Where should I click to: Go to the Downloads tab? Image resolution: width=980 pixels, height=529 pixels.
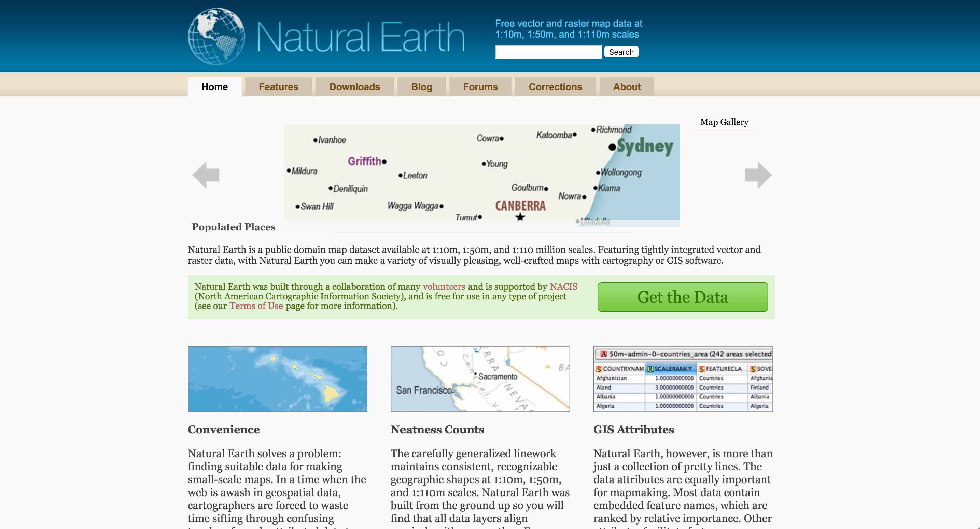tap(354, 87)
